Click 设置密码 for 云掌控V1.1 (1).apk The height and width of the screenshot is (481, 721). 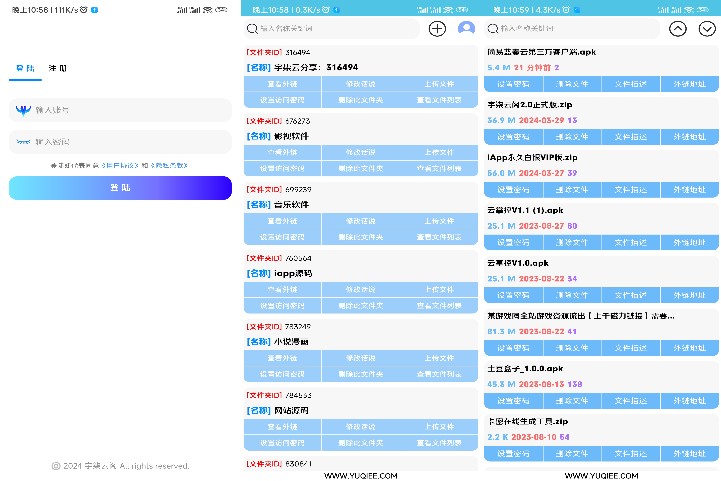point(513,241)
